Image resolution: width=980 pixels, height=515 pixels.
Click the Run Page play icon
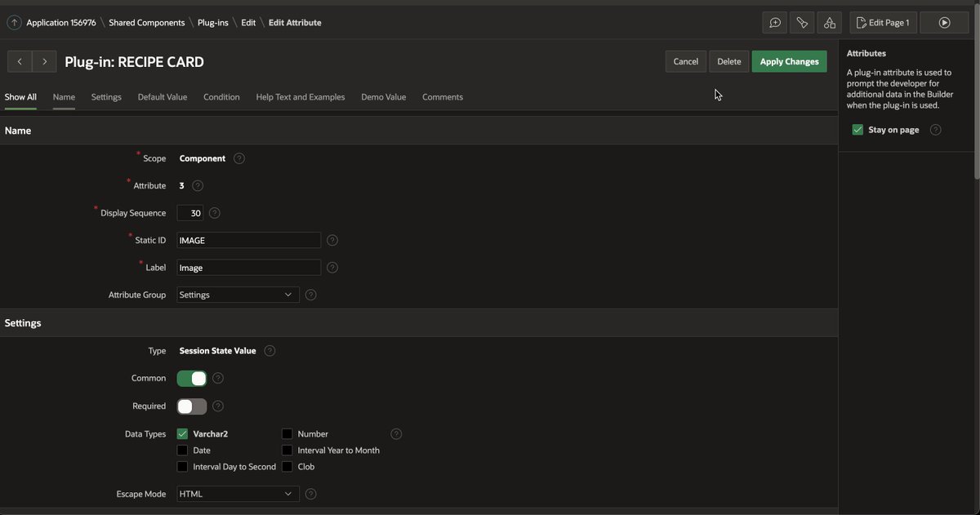tap(944, 23)
